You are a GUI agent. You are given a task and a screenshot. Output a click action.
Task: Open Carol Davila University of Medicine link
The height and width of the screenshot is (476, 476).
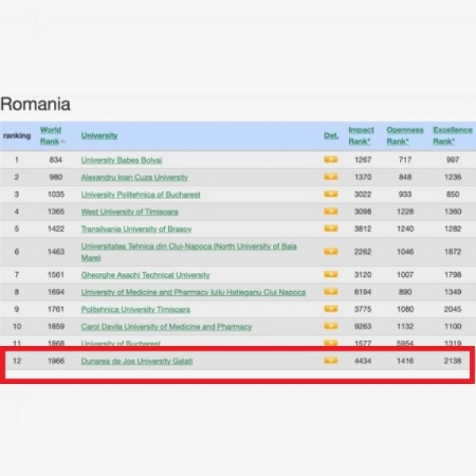(x=166, y=327)
